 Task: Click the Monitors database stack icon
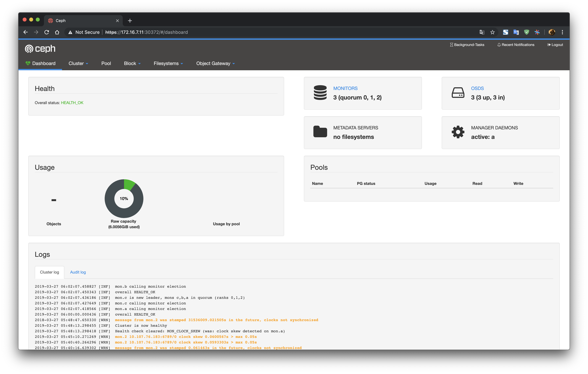pos(320,93)
